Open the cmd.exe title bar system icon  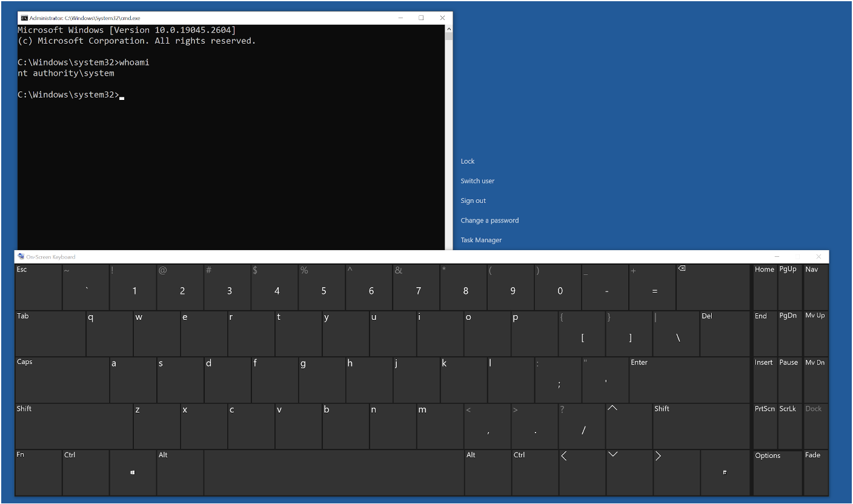[x=24, y=18]
